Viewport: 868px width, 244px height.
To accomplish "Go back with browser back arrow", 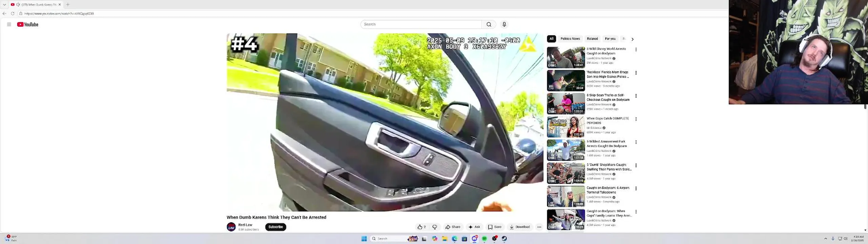I will click(4, 14).
